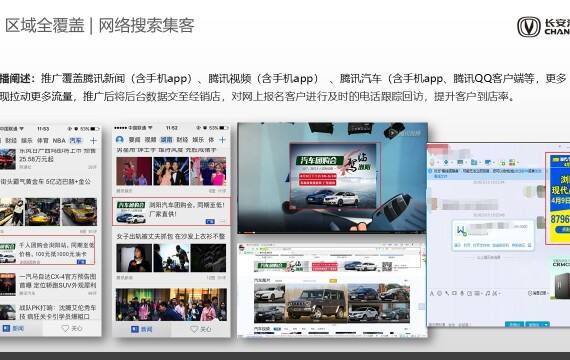Select 财经 tab in right phone
570x360 pixels.
182,140
